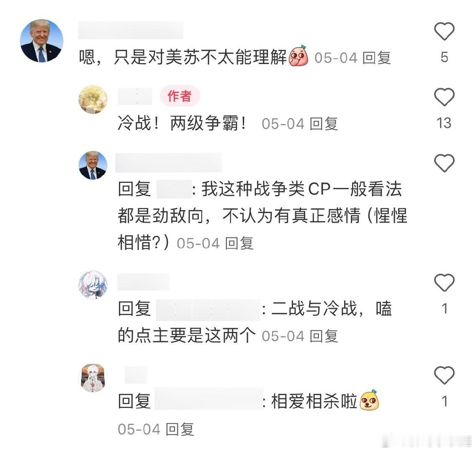The height and width of the screenshot is (452, 476).
Task: Tap the peach emoji in the top comment
Action: pyautogui.click(x=298, y=56)
